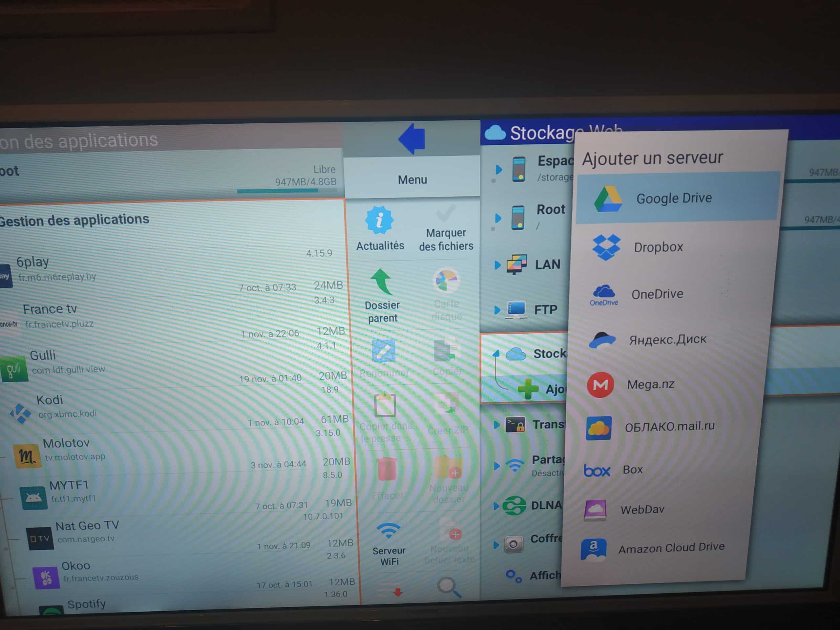Select the 6play app row
This screenshot has height=630, width=840.
pos(173,271)
